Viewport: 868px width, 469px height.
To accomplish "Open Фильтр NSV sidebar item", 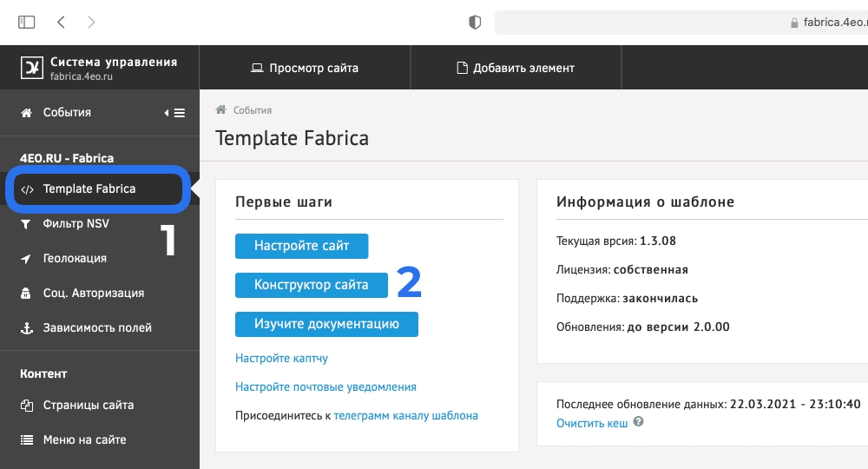I will coord(76,223).
